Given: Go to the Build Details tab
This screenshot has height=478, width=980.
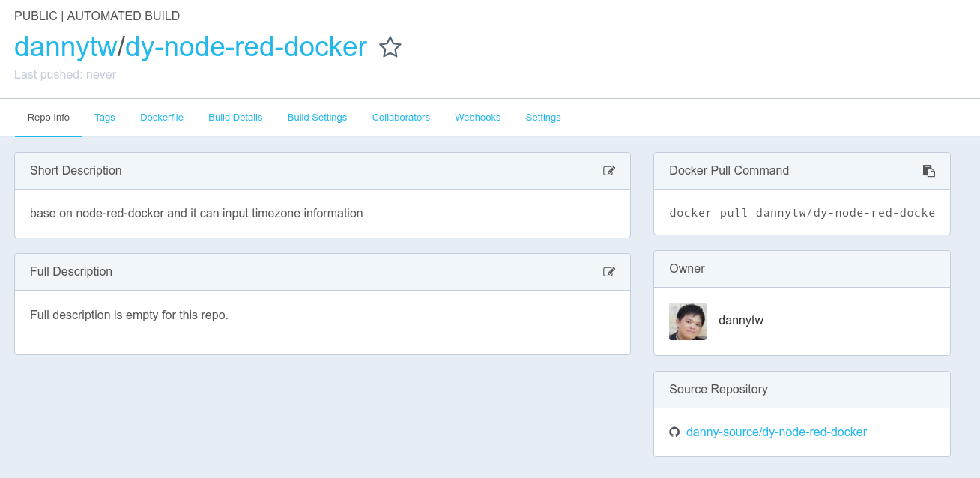Looking at the screenshot, I should [x=235, y=118].
